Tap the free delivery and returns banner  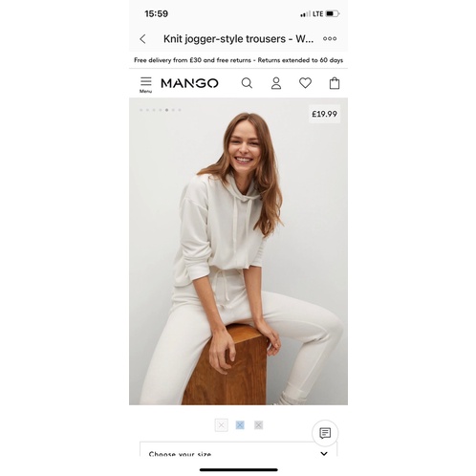[x=238, y=60]
